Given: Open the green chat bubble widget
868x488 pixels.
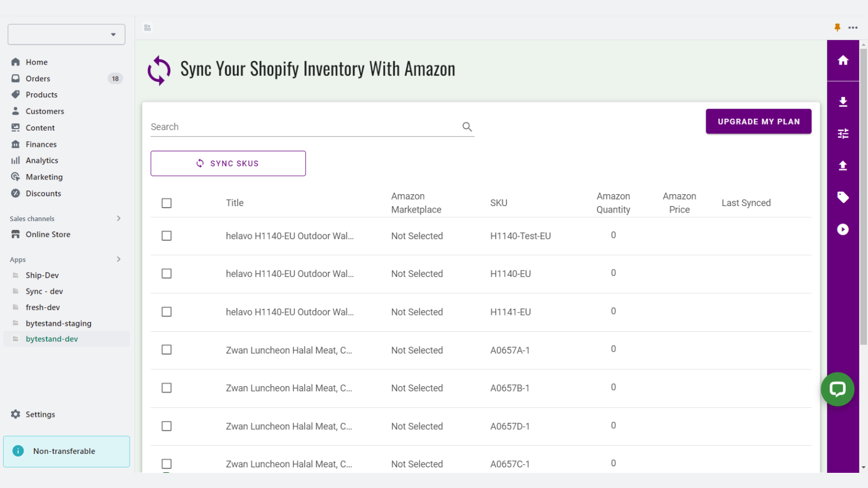Looking at the screenshot, I should (837, 389).
